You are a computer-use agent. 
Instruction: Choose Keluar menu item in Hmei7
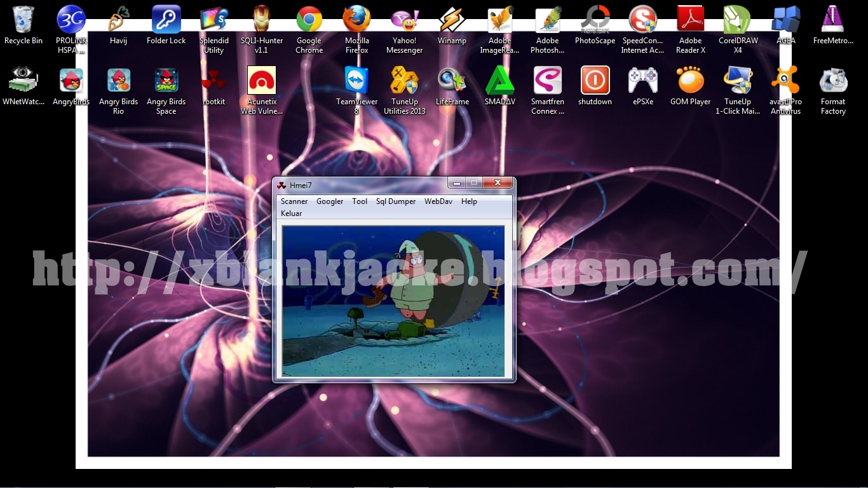(x=292, y=213)
